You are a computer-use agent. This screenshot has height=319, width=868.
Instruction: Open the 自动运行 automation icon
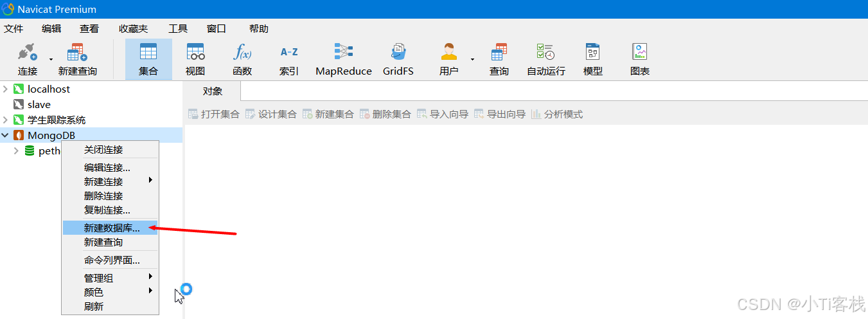pos(546,52)
